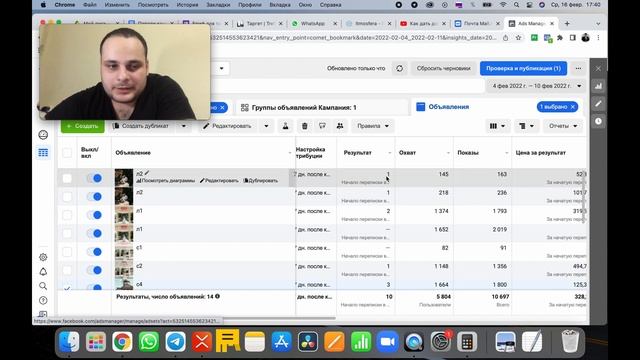Open WhatsApp from the dock
Image resolution: width=640 pixels, height=360 pixels.
[x=149, y=342]
